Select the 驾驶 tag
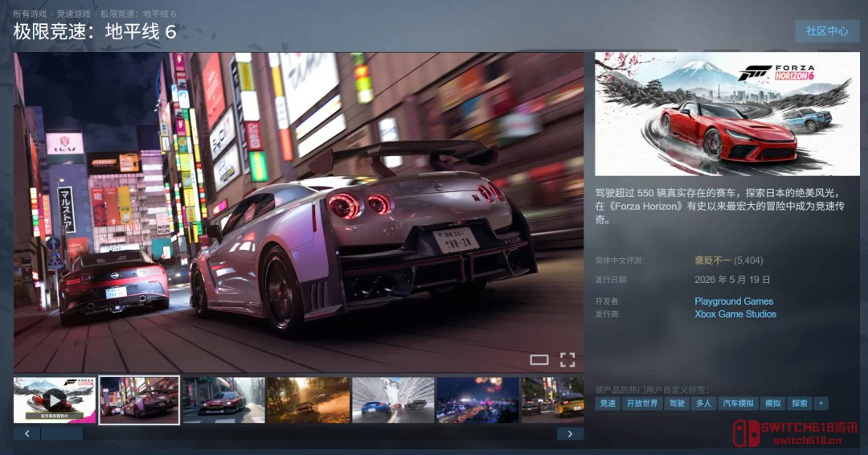 (677, 404)
